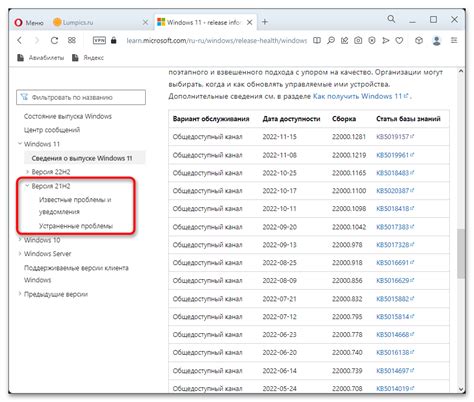
Task: Click the My Flow send icon
Action: tap(386, 40)
